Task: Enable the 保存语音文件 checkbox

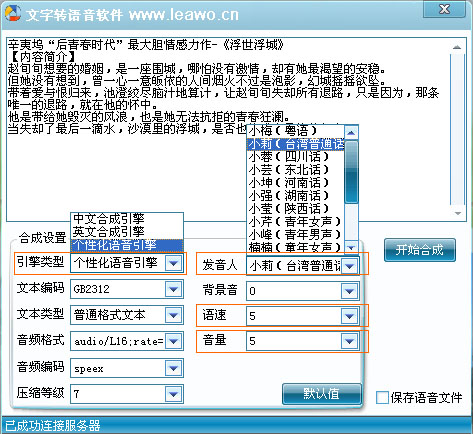Action: tap(382, 397)
